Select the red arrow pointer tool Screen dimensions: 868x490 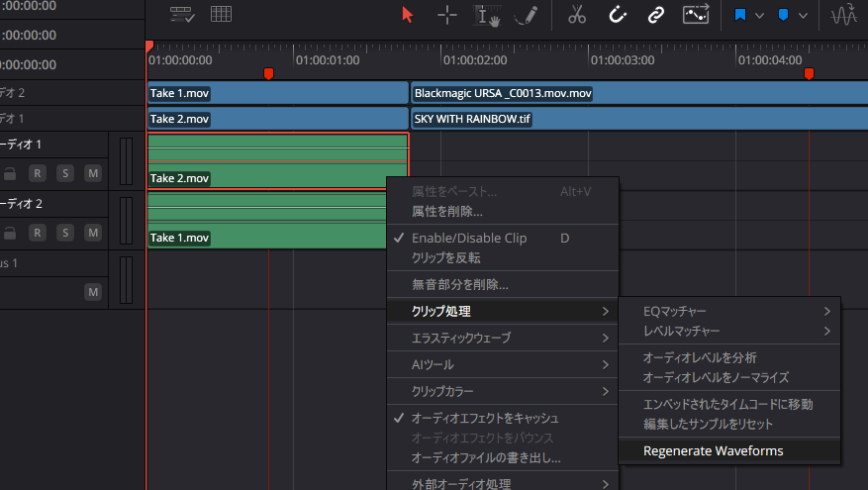point(408,15)
